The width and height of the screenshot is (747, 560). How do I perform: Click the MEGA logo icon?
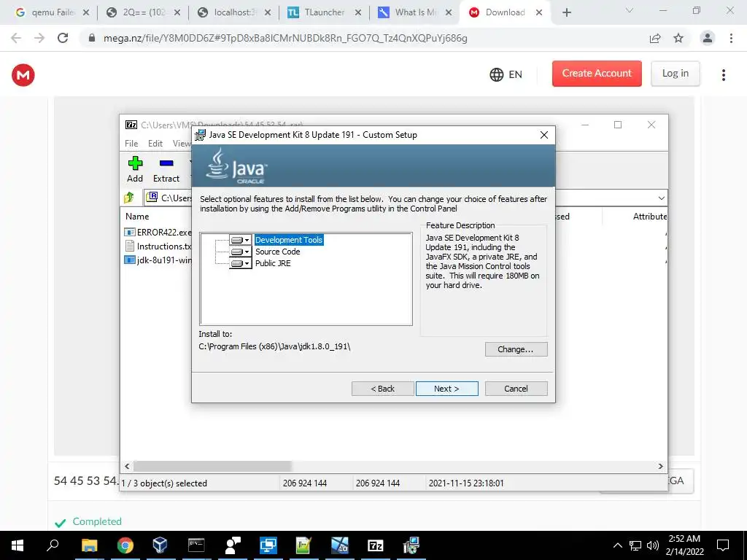[x=23, y=75]
